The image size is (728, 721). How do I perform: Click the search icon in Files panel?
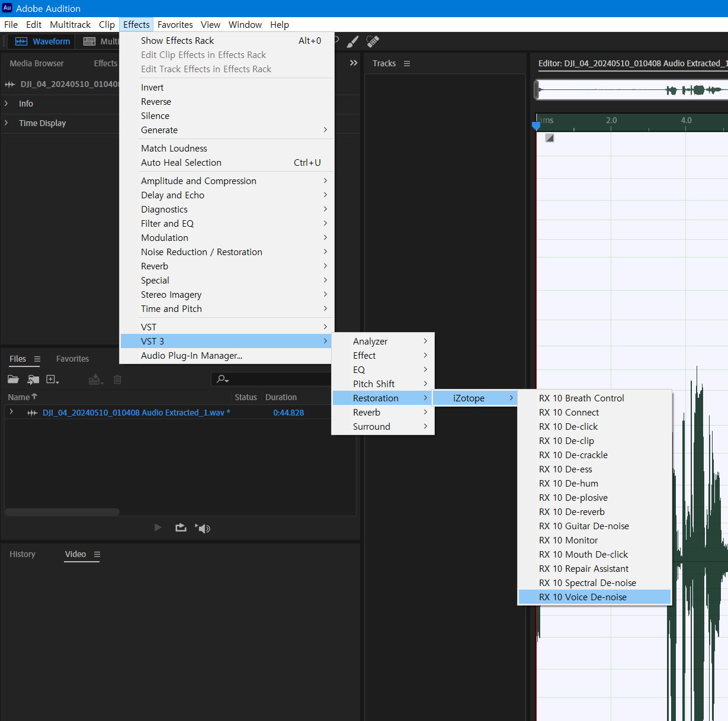point(222,379)
